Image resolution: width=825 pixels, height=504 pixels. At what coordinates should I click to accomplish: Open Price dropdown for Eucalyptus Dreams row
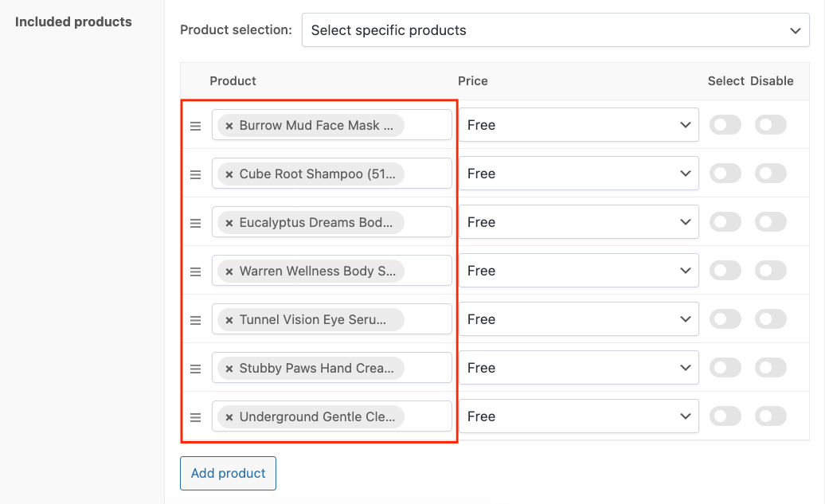[578, 222]
